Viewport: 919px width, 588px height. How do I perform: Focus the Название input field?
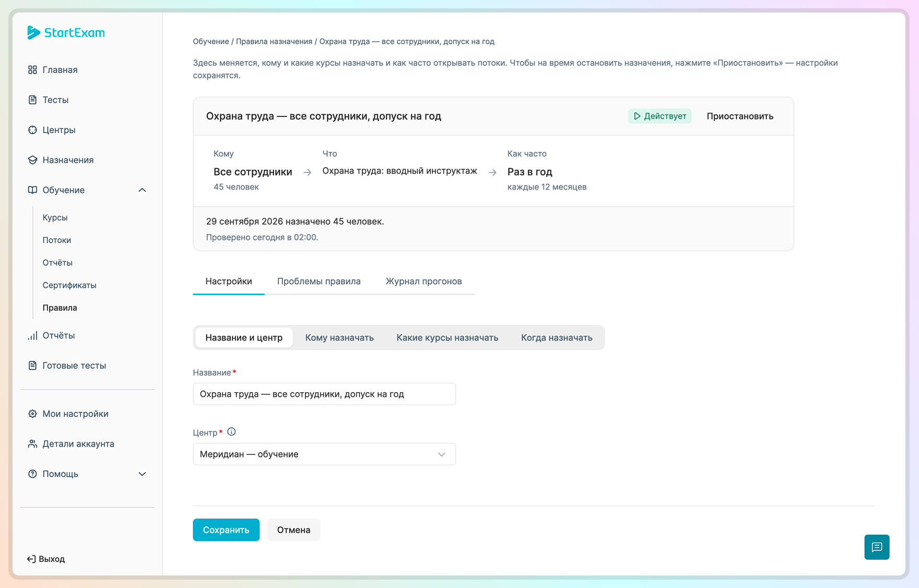tap(324, 394)
